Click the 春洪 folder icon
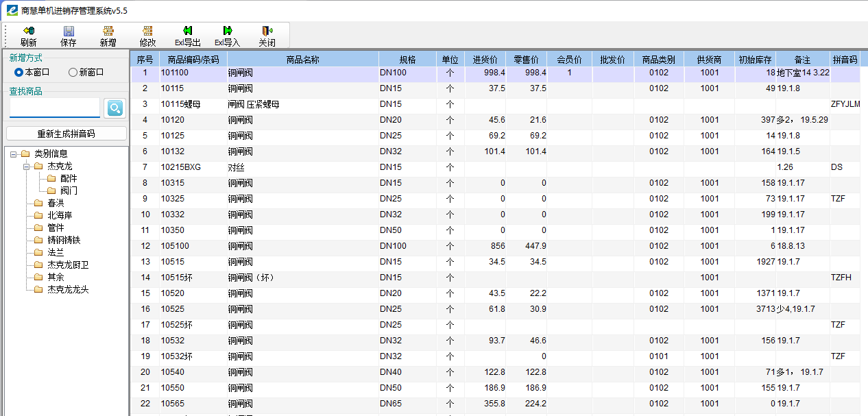 [x=38, y=203]
